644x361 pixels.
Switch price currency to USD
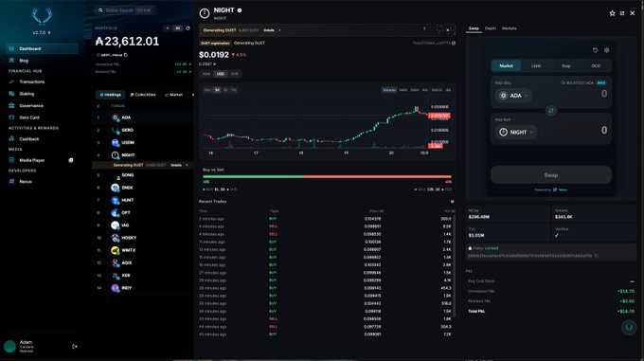[221, 74]
